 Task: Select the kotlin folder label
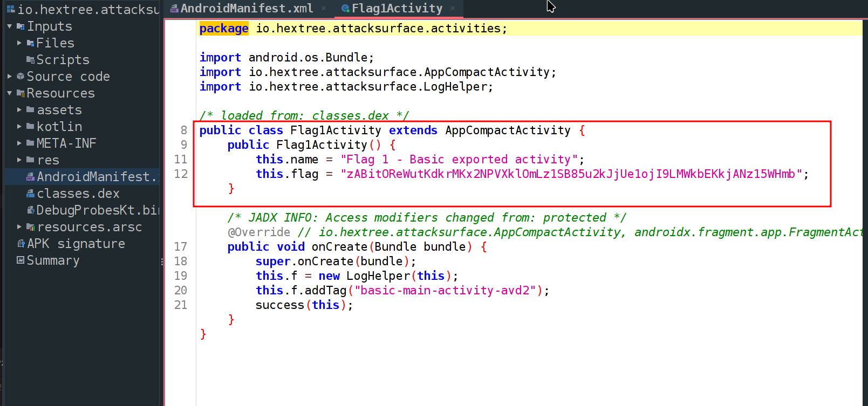click(59, 127)
